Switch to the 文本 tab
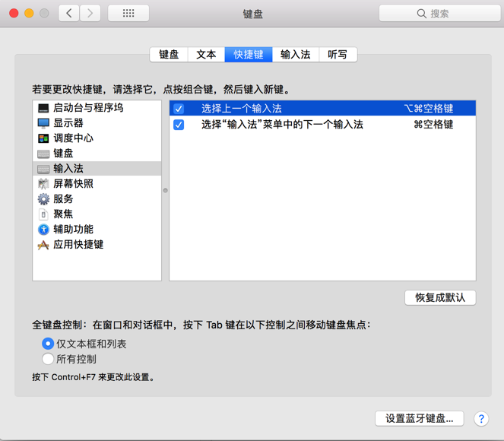This screenshot has height=441, width=504. point(206,54)
